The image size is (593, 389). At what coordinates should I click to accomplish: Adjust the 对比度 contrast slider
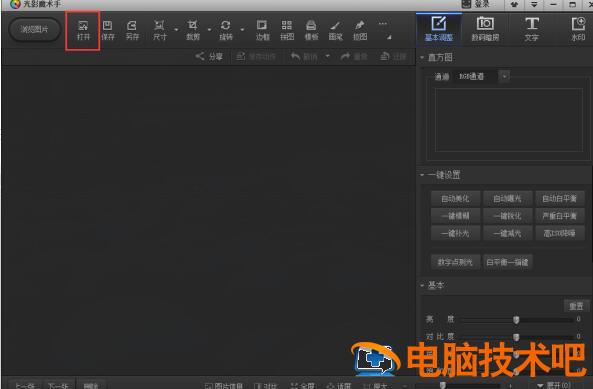[516, 336]
